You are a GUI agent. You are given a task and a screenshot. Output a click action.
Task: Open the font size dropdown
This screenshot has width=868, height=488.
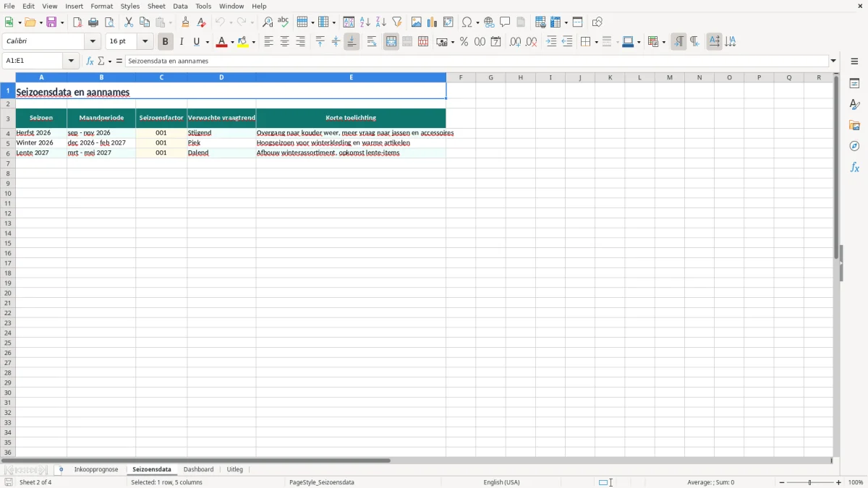click(145, 42)
